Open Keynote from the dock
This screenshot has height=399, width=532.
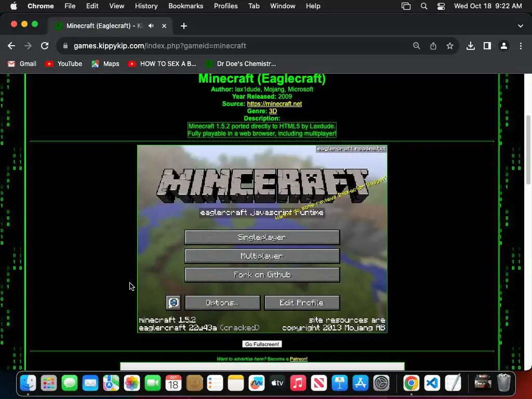(340, 383)
